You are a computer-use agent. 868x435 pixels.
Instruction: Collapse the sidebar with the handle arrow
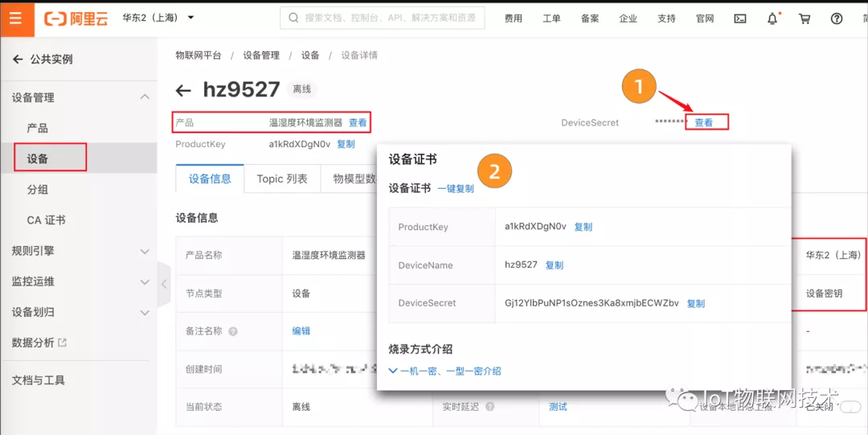point(163,284)
